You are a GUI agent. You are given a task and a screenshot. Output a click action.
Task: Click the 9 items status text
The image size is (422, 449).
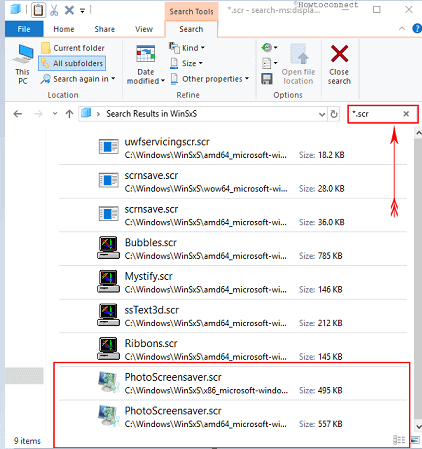tap(27, 441)
